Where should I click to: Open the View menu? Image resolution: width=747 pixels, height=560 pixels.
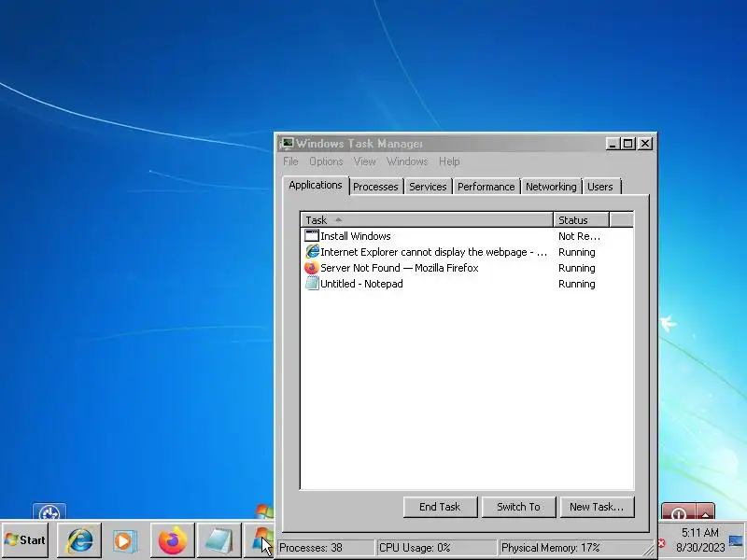pyautogui.click(x=364, y=161)
